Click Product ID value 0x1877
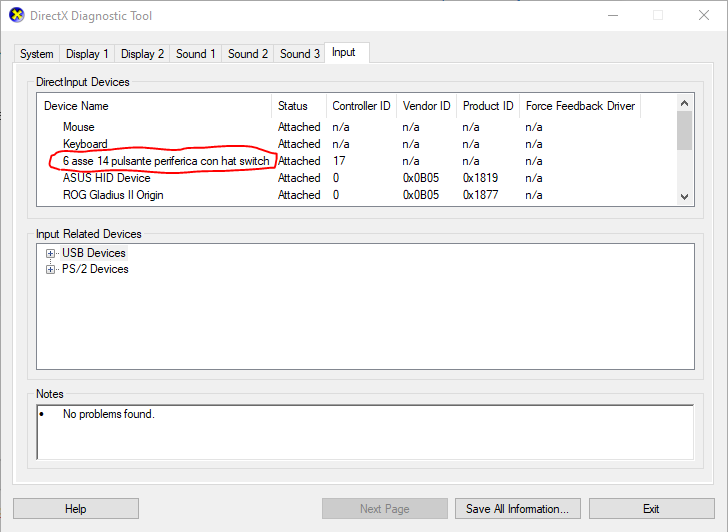This screenshot has height=532, width=728. [480, 195]
